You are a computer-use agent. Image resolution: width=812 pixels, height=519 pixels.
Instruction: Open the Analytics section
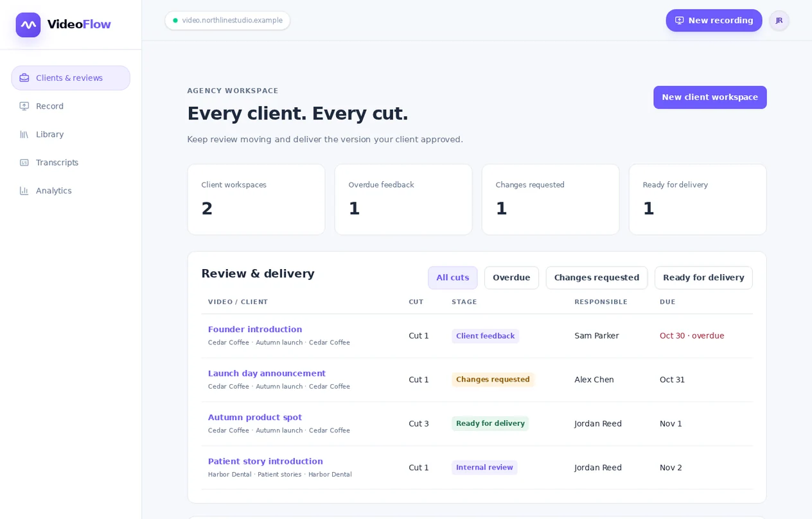tap(71, 191)
